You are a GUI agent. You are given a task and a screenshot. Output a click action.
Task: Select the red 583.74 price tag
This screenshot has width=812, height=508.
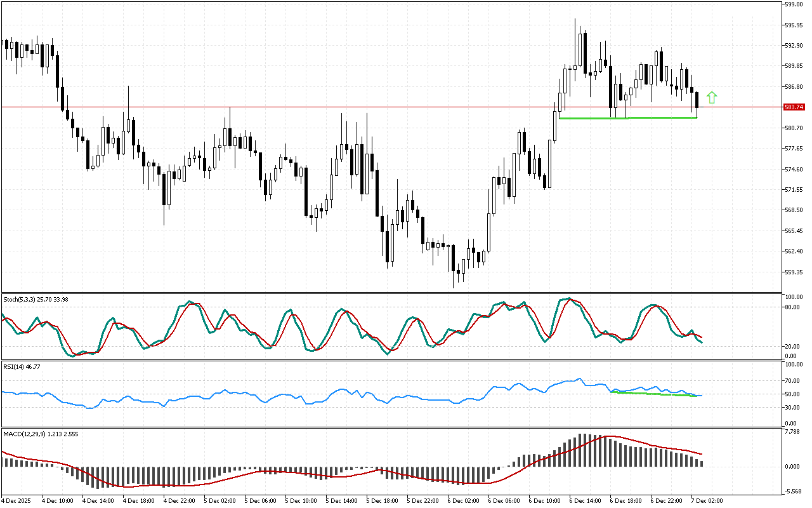794,107
